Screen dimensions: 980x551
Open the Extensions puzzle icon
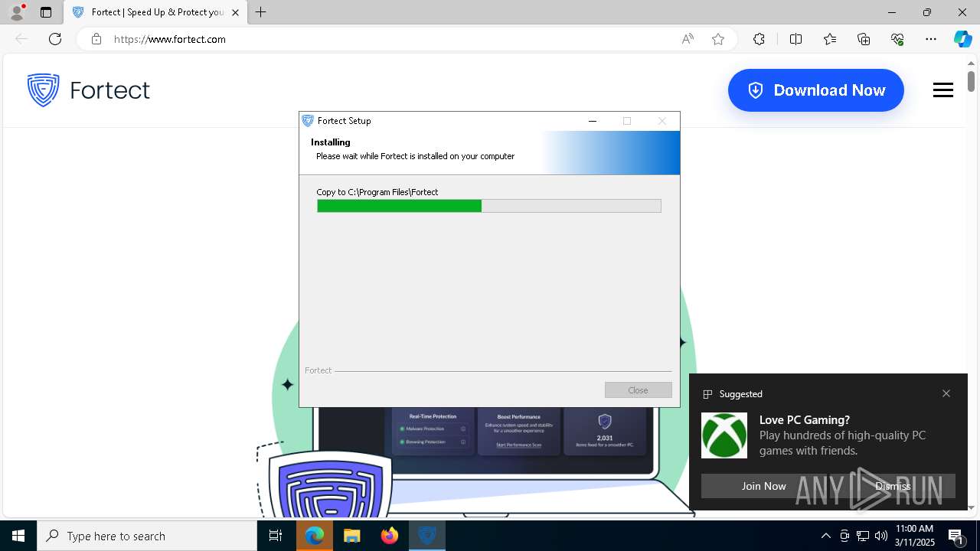[x=759, y=39]
